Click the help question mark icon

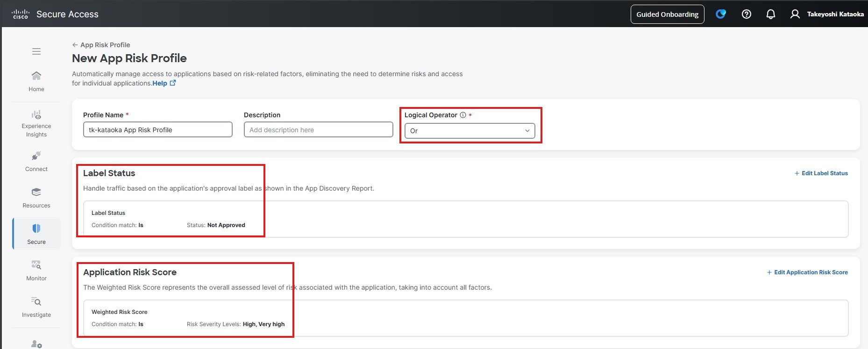tap(747, 14)
